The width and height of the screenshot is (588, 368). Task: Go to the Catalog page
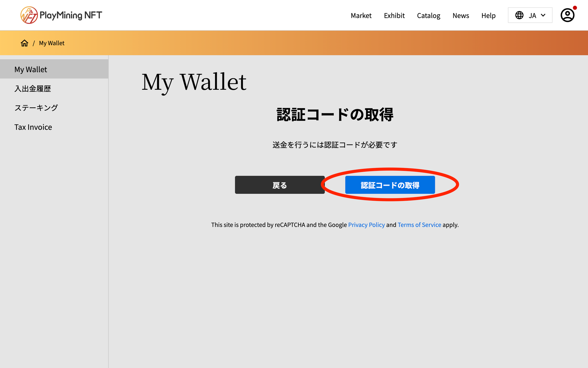(x=428, y=16)
